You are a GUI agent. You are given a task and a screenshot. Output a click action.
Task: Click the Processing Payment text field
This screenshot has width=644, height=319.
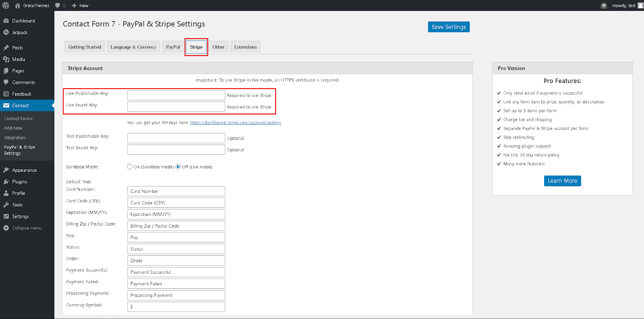click(176, 295)
